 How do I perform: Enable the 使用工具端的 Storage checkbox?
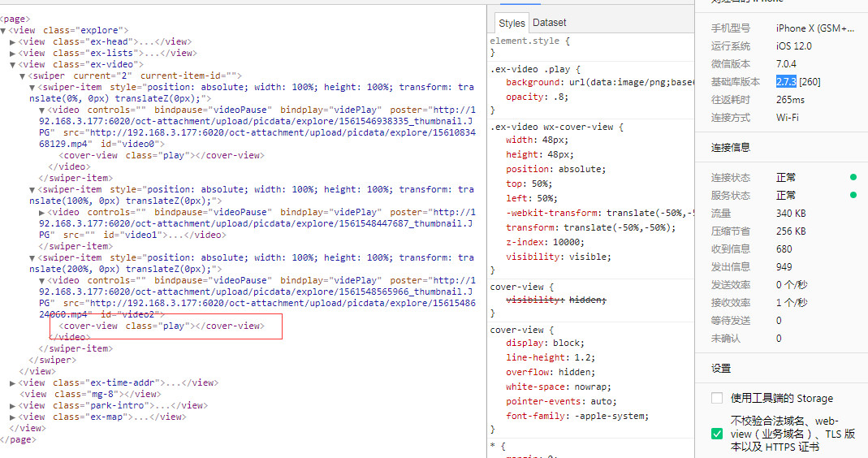717,398
